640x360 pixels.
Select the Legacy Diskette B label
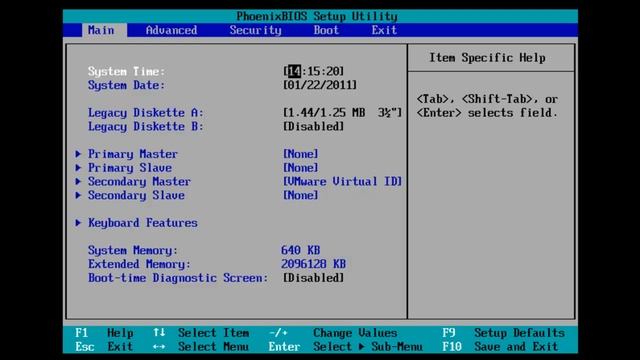(146, 127)
